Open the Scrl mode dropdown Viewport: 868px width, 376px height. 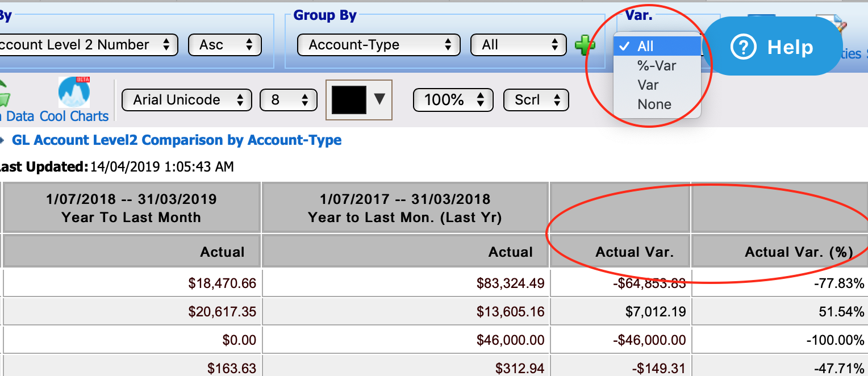tap(536, 100)
